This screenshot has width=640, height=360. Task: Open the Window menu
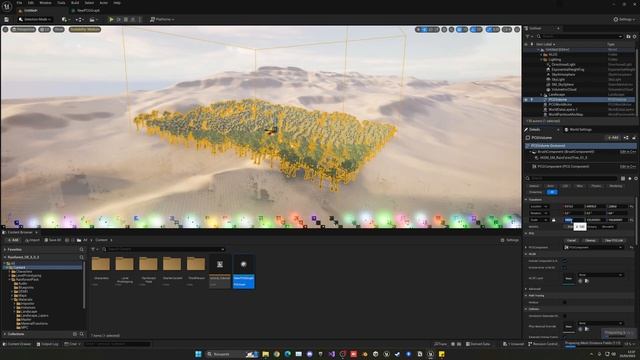(x=45, y=3)
